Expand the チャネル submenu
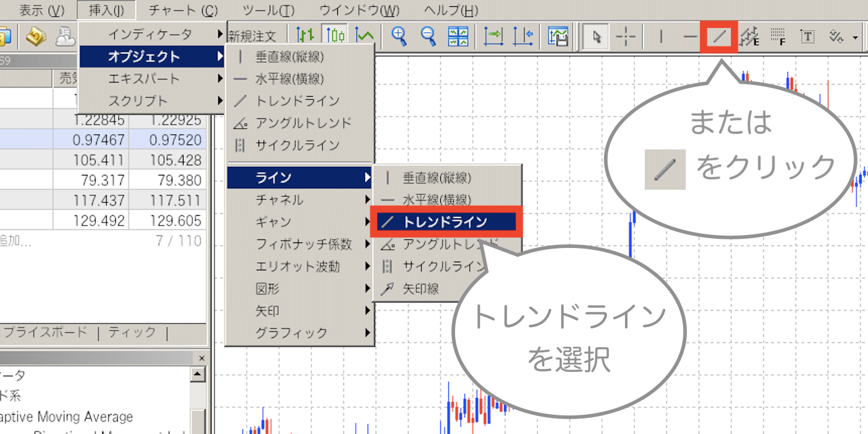Image resolution: width=868 pixels, height=434 pixels. tap(300, 200)
